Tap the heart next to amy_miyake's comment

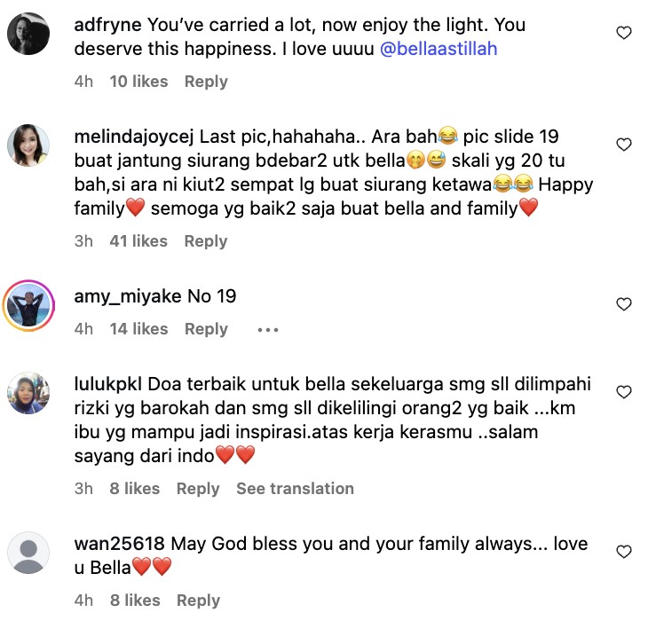point(624,304)
